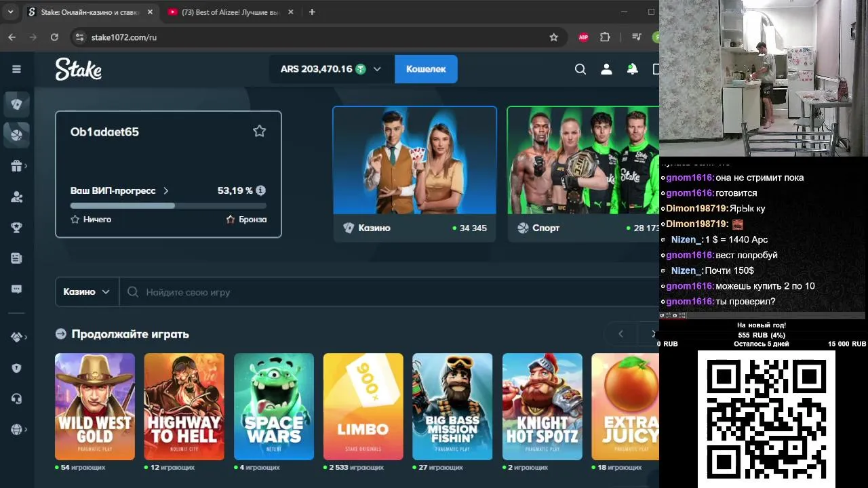This screenshot has width=868, height=488.
Task: Click the ABP ad blocker extension icon
Action: (583, 37)
